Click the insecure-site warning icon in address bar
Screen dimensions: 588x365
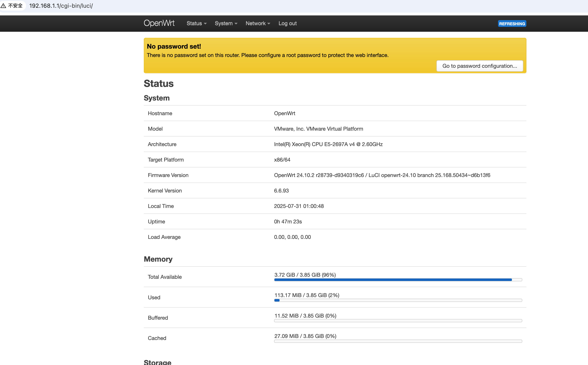(3, 6)
